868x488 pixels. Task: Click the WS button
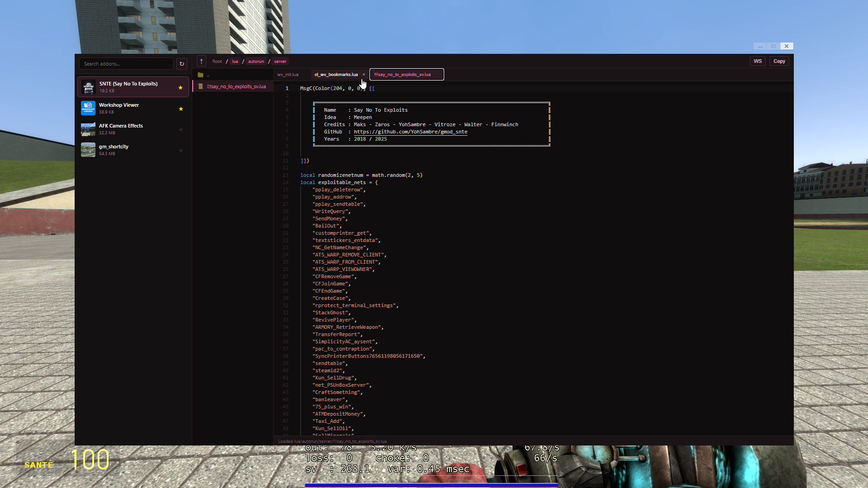click(758, 61)
